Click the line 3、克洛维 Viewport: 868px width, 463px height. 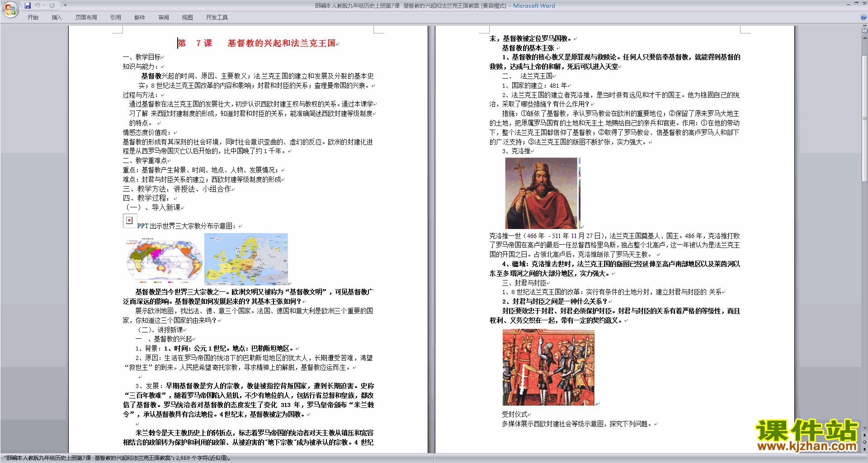click(516, 151)
